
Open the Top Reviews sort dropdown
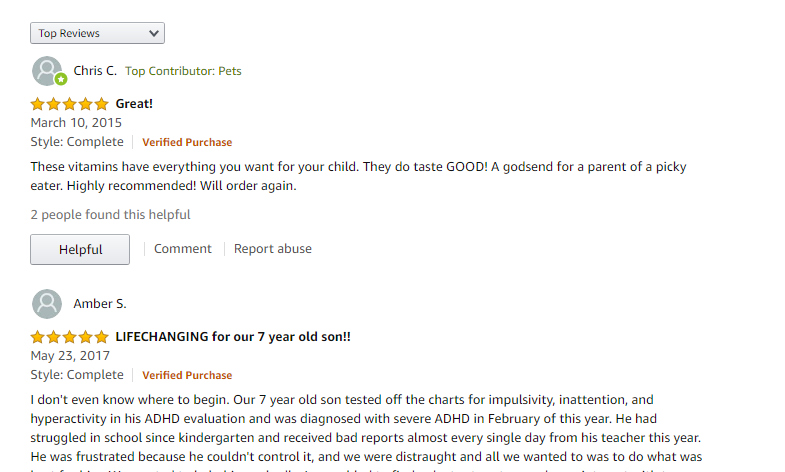97,33
